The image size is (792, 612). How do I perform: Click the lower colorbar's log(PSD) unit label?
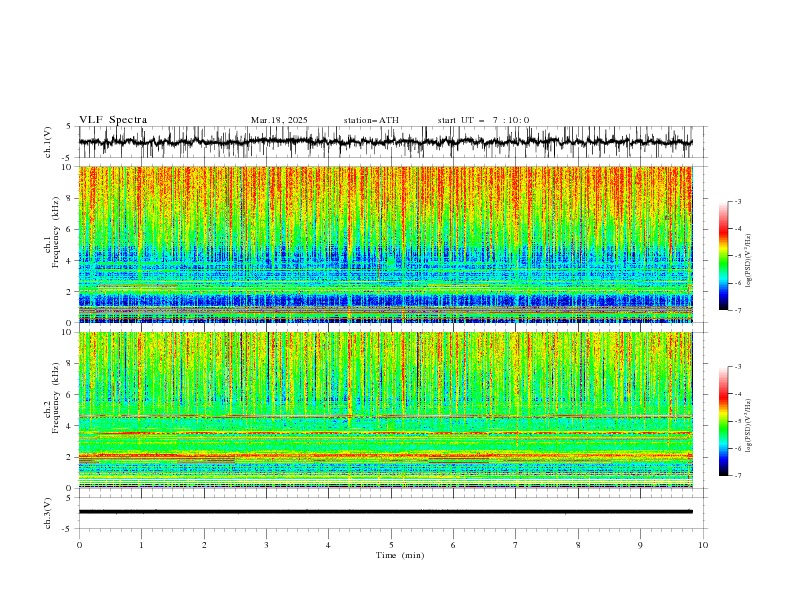(748, 426)
